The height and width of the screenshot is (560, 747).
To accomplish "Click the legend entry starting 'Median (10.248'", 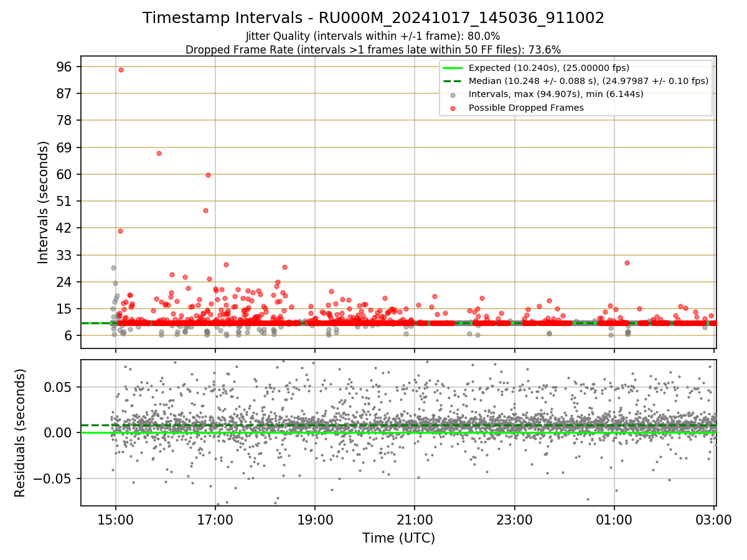I will [588, 81].
